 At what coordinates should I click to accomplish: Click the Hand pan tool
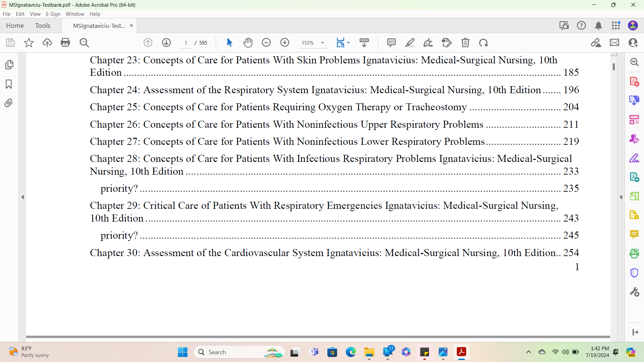pos(248,43)
